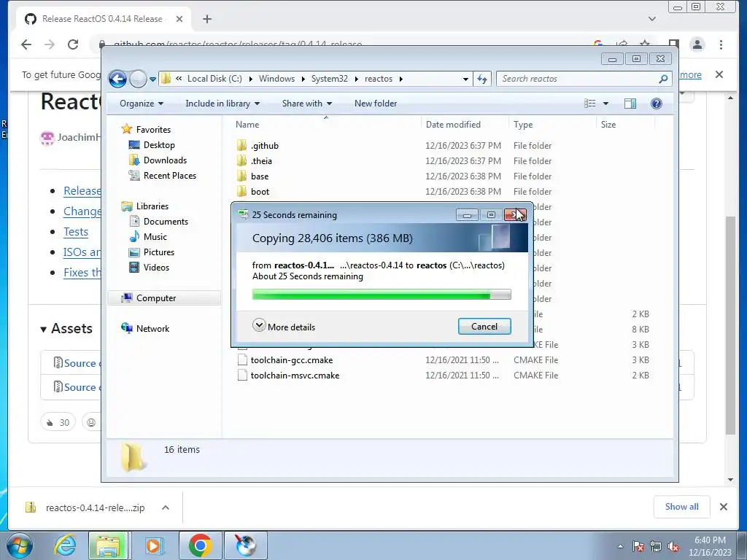
Task: Open the Windows Start menu
Action: [x=19, y=545]
